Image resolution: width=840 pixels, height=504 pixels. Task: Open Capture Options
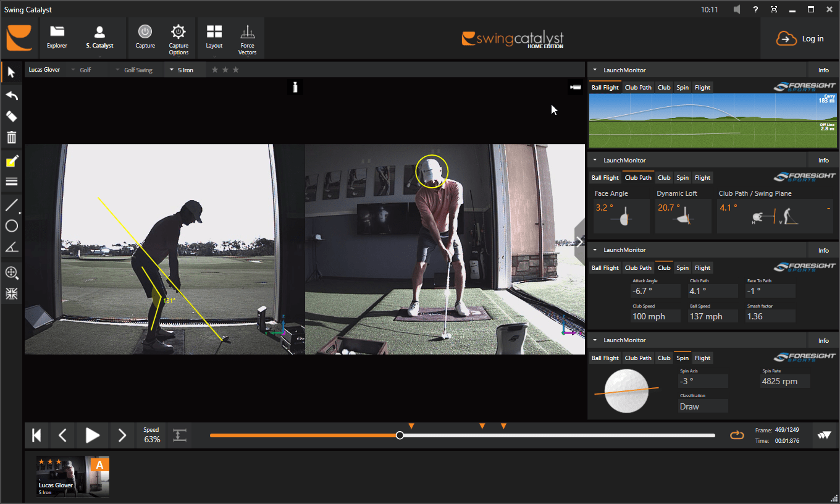[178, 38]
